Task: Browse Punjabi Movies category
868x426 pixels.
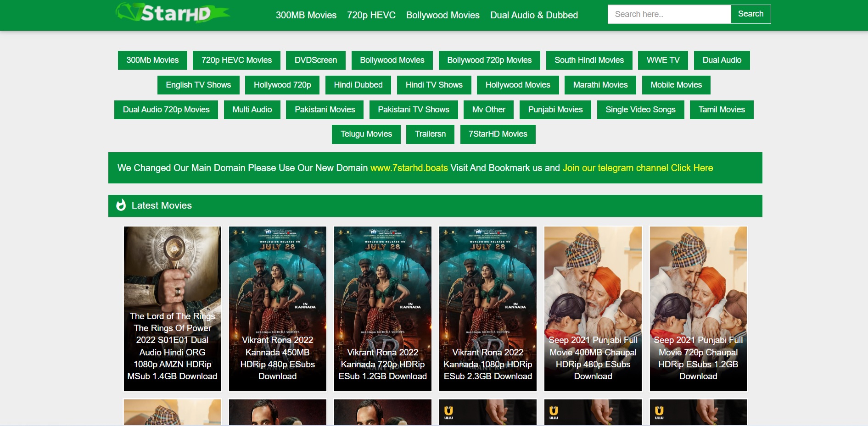Action: tap(555, 110)
